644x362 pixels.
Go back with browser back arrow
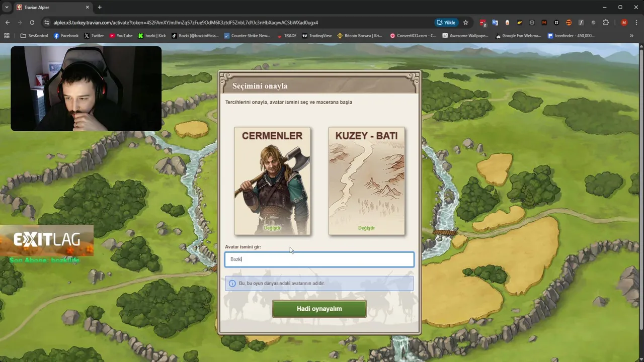tap(7, 23)
